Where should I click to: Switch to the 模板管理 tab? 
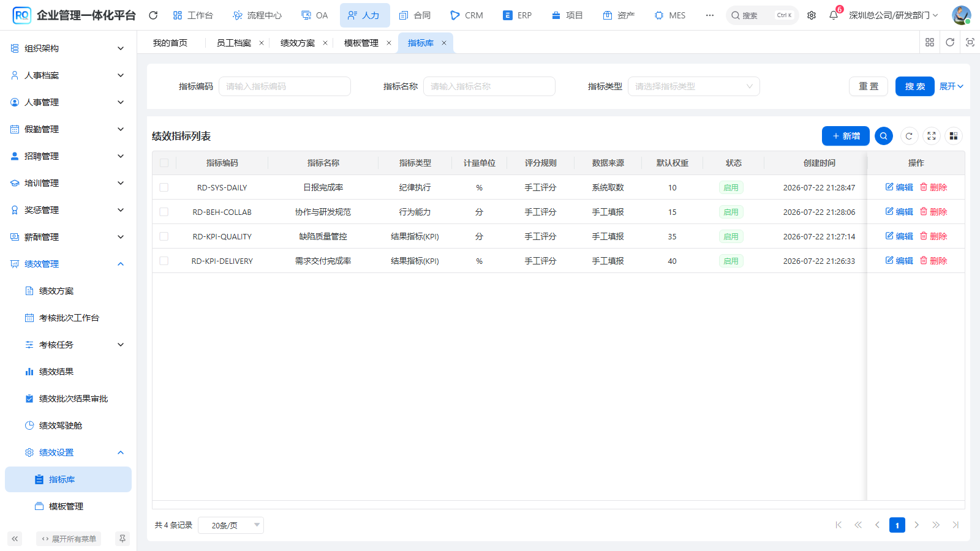click(361, 43)
